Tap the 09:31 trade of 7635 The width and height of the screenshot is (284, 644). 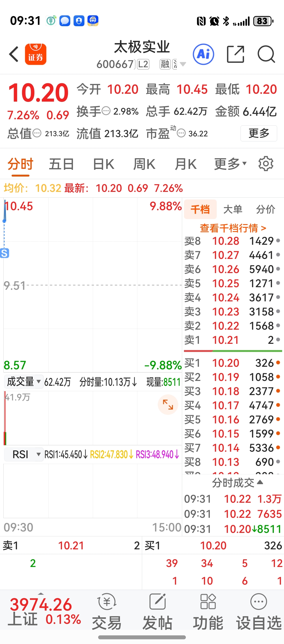pyautogui.click(x=233, y=514)
